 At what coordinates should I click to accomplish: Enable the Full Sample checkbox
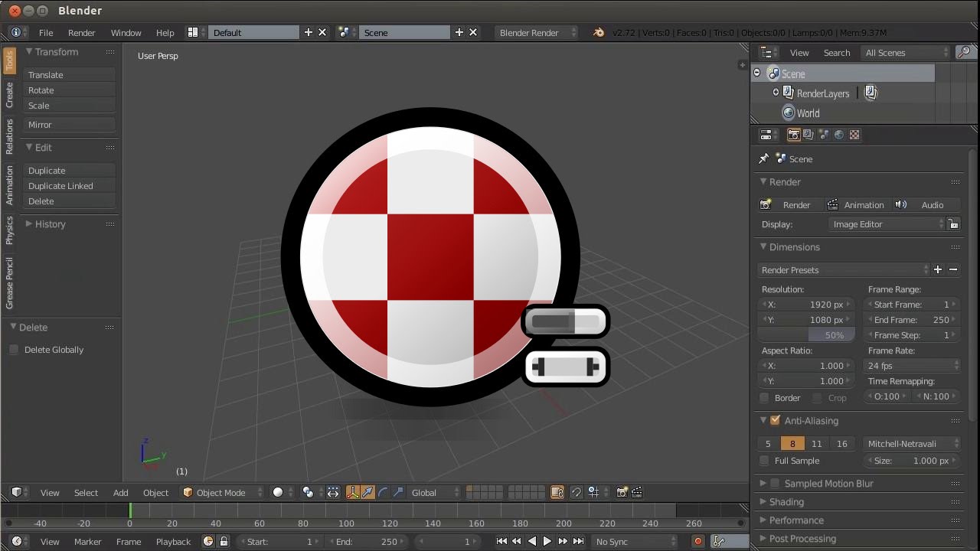click(x=764, y=461)
